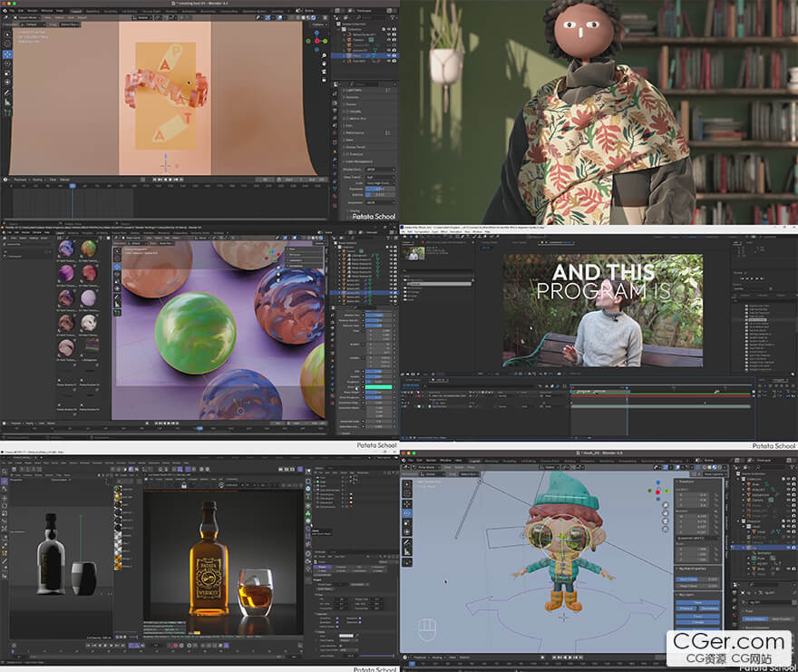Jump to end frame in top-left Blender timeline
Viewport: 798px width, 672px height.
point(180,180)
